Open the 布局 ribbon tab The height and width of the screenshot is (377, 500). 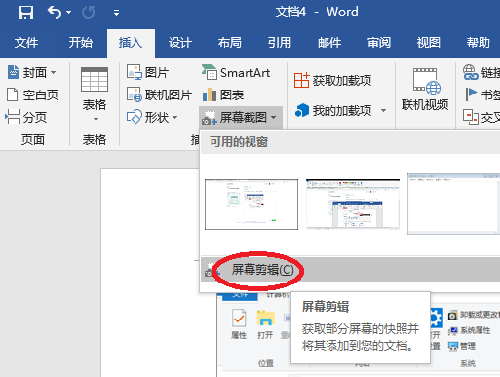click(x=230, y=43)
